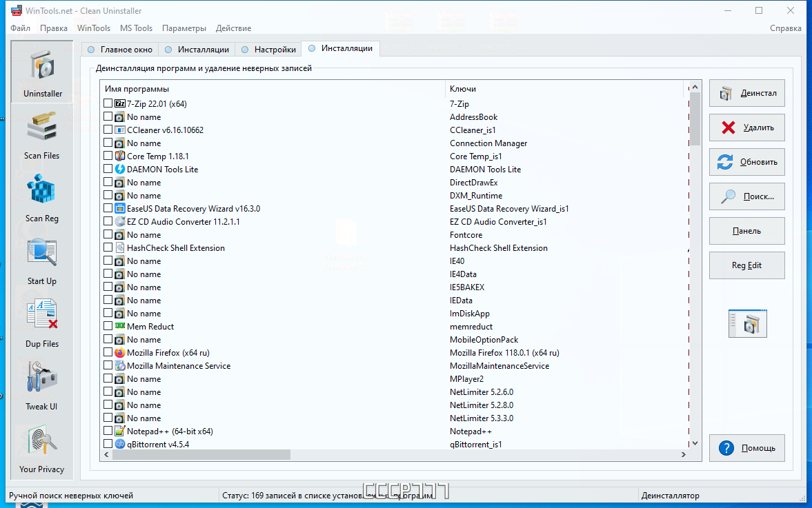Click the EZ CD Audio Converter icon
The width and height of the screenshot is (812, 508).
point(119,221)
